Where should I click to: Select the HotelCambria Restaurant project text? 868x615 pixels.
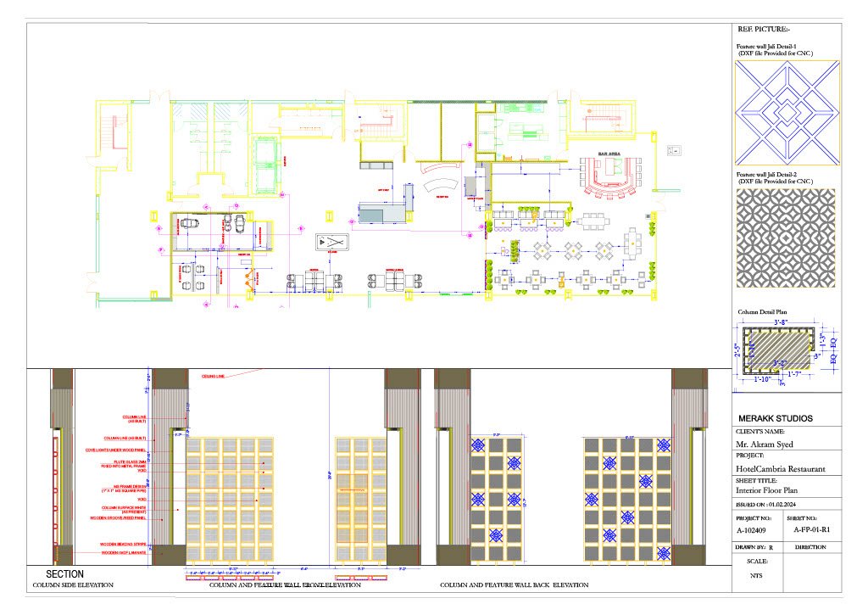pyautogui.click(x=781, y=469)
